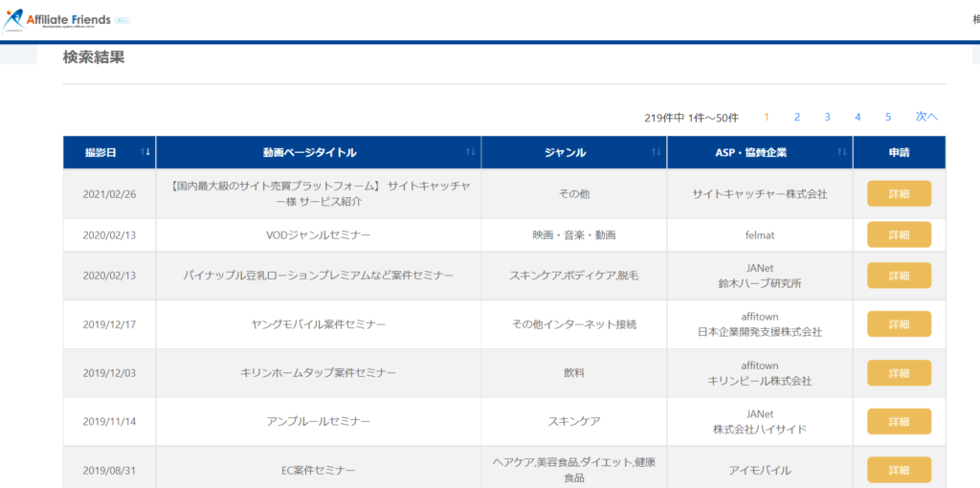Click the キリンビール株式会社 text
Viewport: 980px width, 488px height.
pyautogui.click(x=759, y=381)
